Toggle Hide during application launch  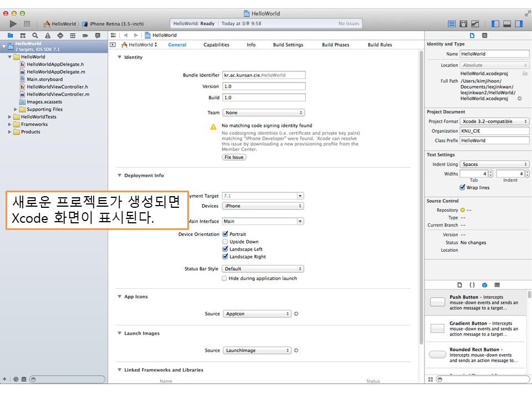point(224,279)
